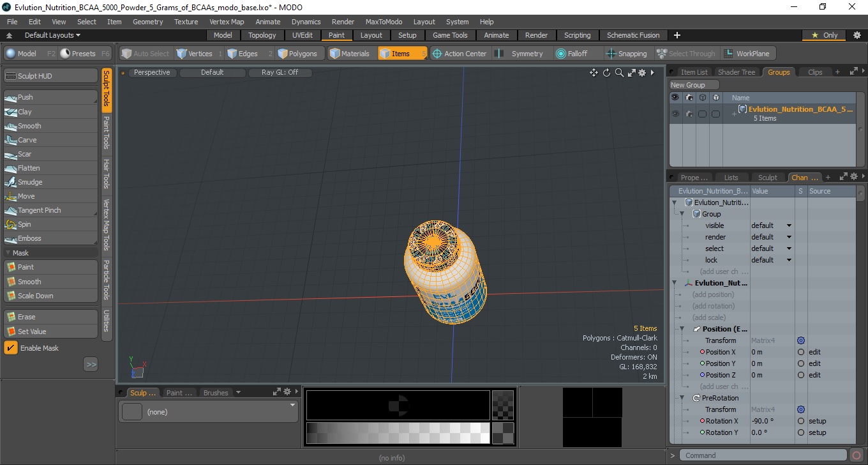Screen dimensions: 868x465
Task: Click the Mask Set Value tool
Action: [50, 332]
